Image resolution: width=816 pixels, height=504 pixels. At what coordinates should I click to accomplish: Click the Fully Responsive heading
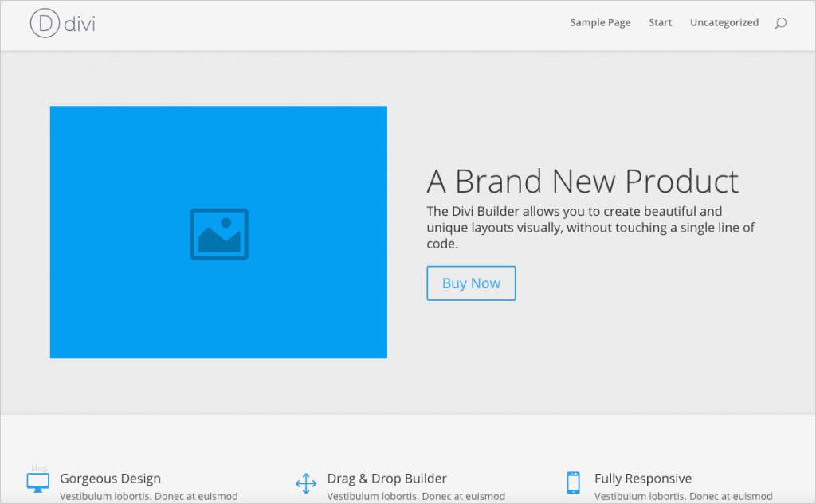(x=643, y=479)
